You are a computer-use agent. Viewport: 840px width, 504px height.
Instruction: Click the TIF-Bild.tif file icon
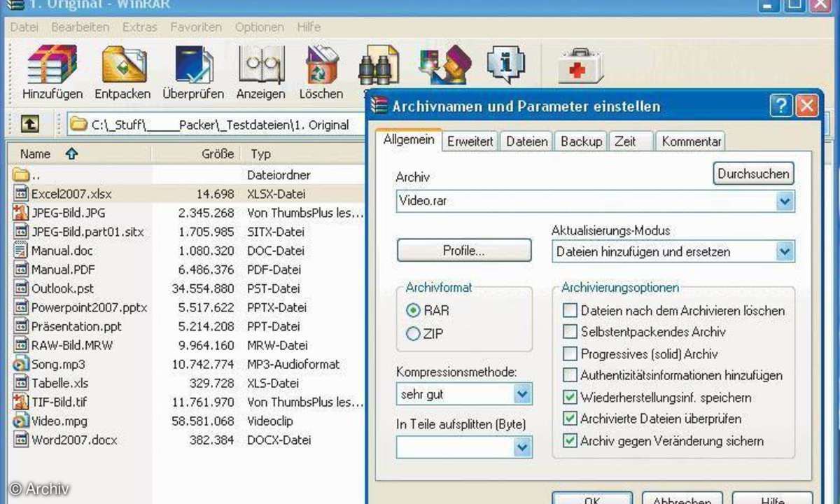pos(20,402)
